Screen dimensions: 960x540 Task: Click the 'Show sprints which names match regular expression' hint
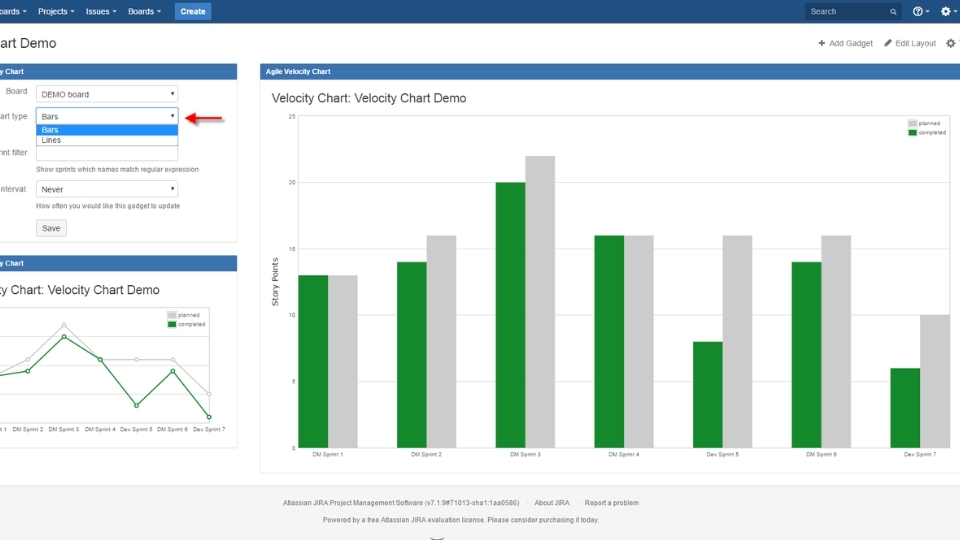click(117, 170)
